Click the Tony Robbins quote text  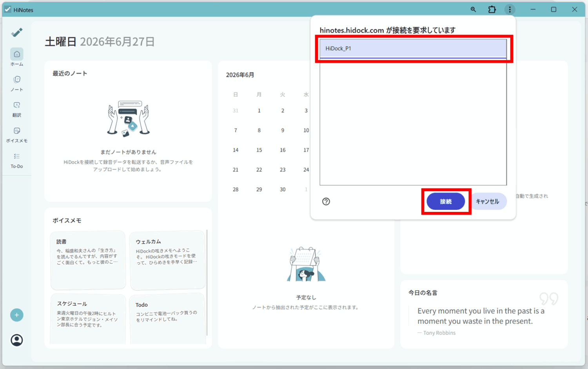click(x=481, y=316)
